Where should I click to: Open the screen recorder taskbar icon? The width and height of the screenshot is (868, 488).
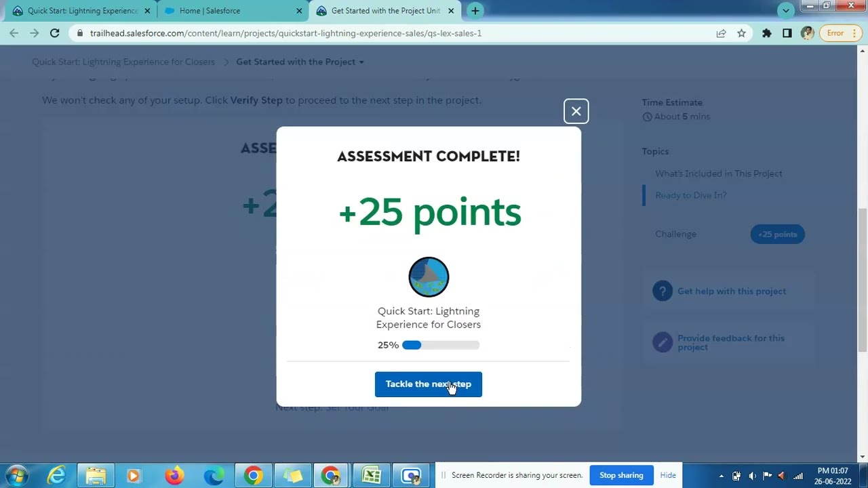coord(411,476)
